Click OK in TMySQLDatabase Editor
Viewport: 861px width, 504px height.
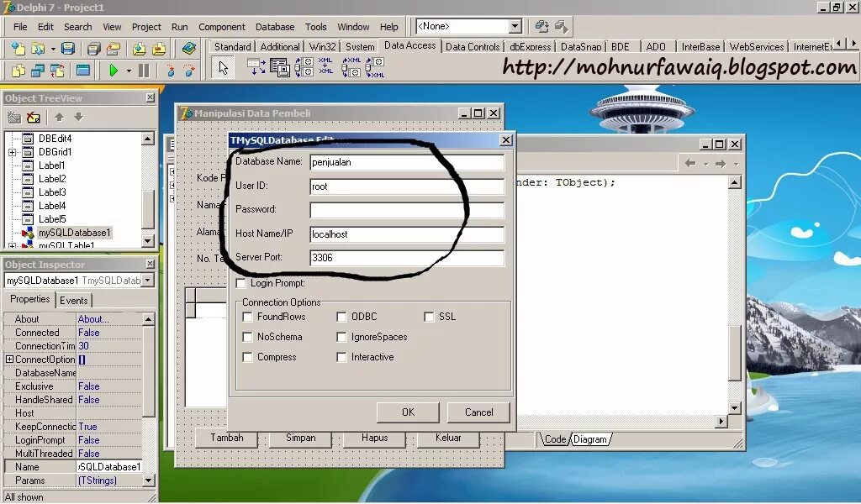(408, 412)
